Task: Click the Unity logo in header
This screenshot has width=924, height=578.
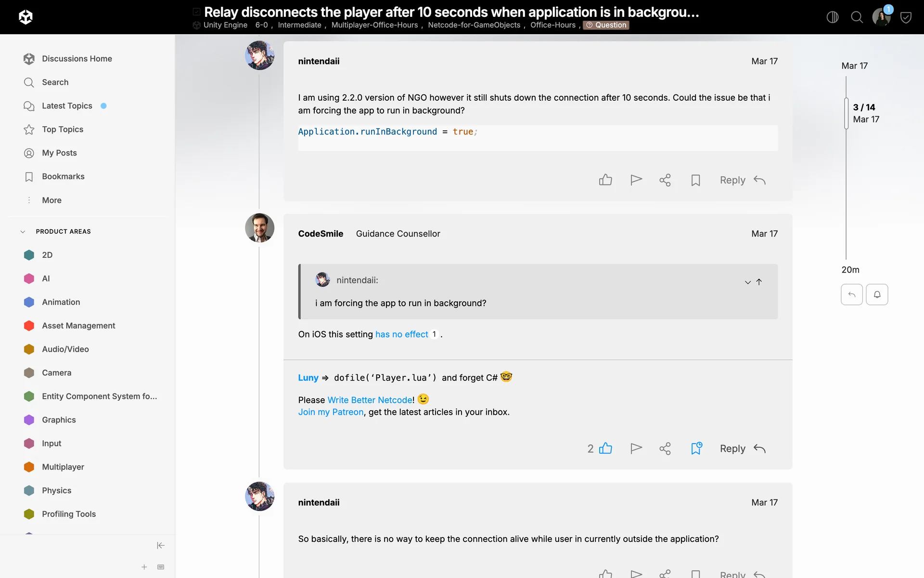Action: [x=26, y=17]
